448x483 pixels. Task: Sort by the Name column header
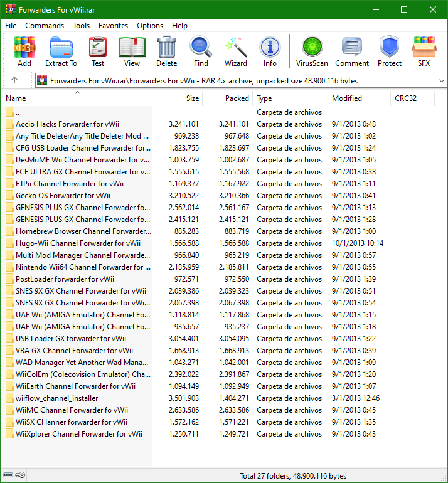click(77, 98)
